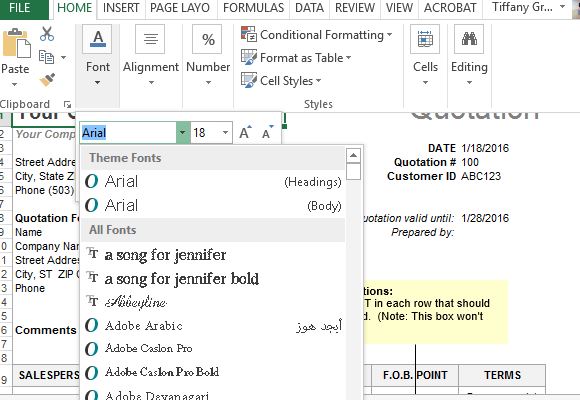Switch to the VIEW tab

pyautogui.click(x=399, y=8)
